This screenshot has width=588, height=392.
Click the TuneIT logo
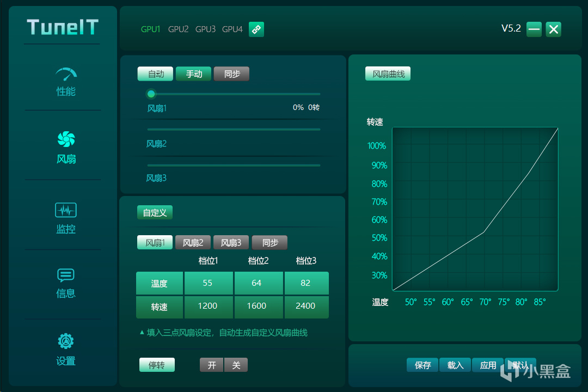[x=63, y=27]
